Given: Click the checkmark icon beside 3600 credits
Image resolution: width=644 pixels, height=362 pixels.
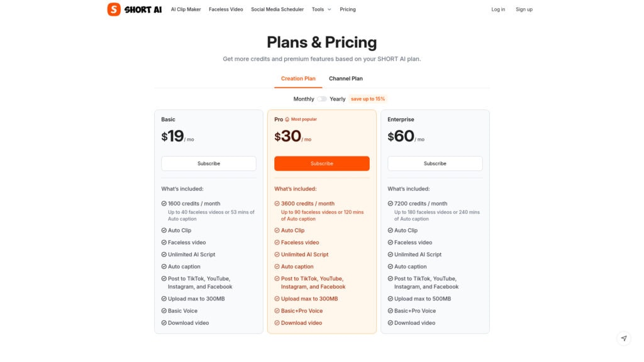Looking at the screenshot, I should (277, 204).
